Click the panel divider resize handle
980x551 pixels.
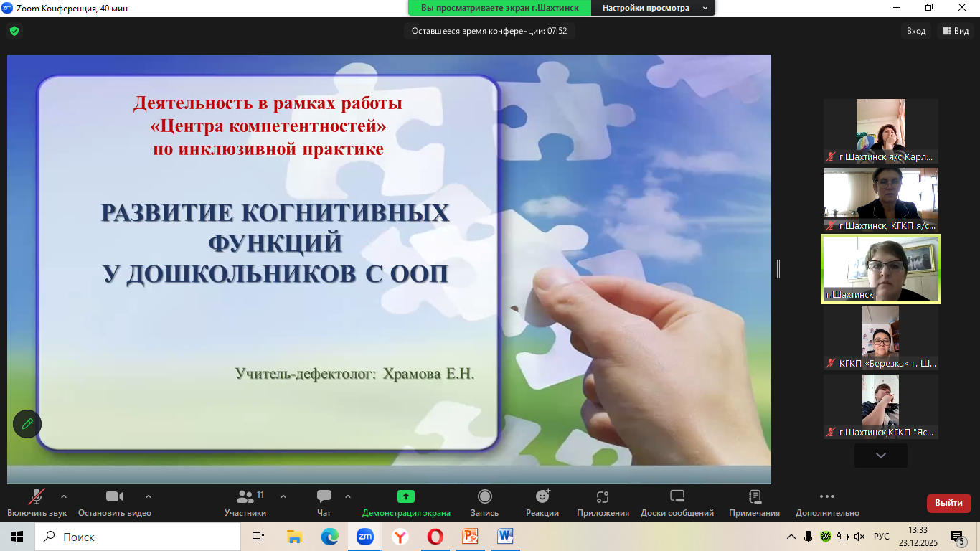tap(778, 269)
